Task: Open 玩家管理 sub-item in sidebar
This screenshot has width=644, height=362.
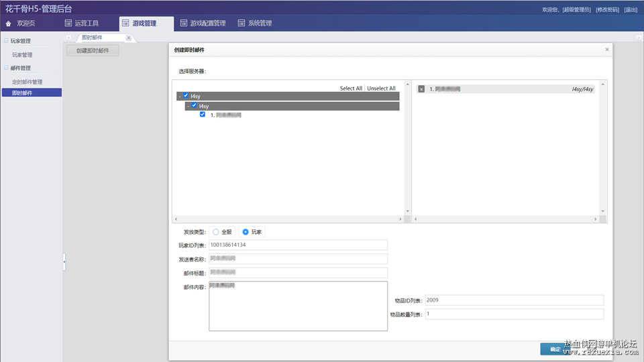Action: tap(22, 54)
